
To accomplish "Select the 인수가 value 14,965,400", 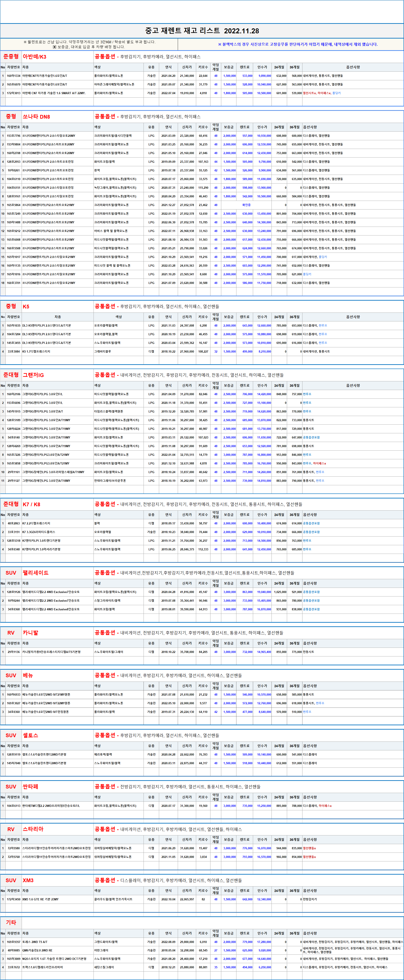I will (x=264, y=652).
